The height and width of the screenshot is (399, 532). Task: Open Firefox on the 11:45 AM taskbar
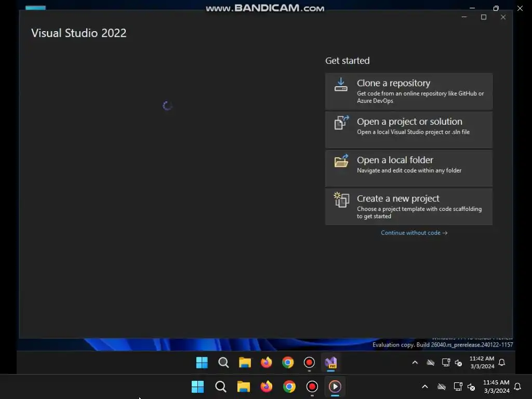point(267,387)
